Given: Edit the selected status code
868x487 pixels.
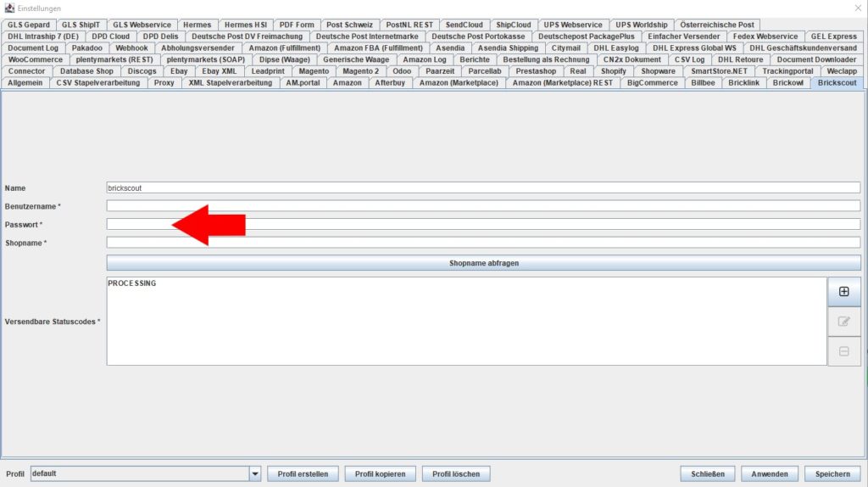Looking at the screenshot, I should click(x=843, y=322).
